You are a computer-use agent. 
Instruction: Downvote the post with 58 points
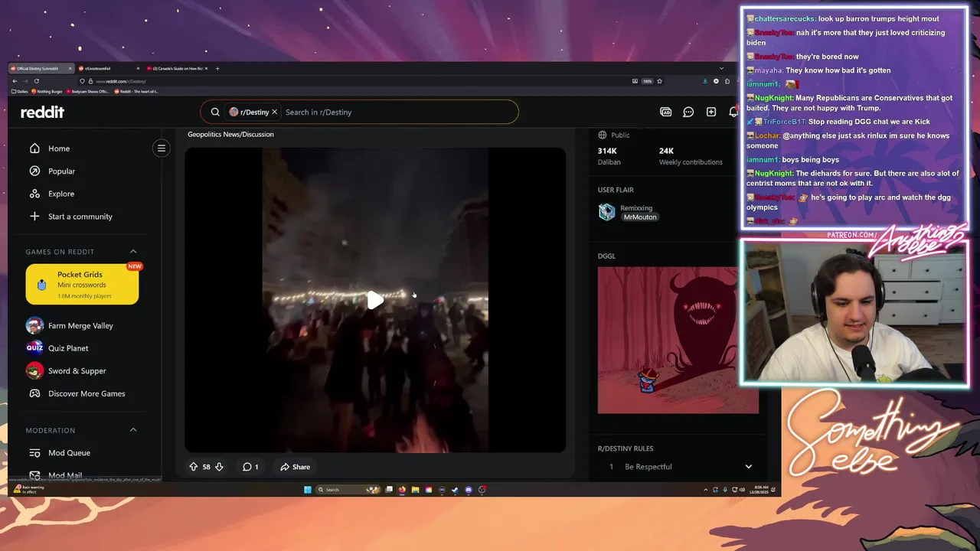coord(219,467)
